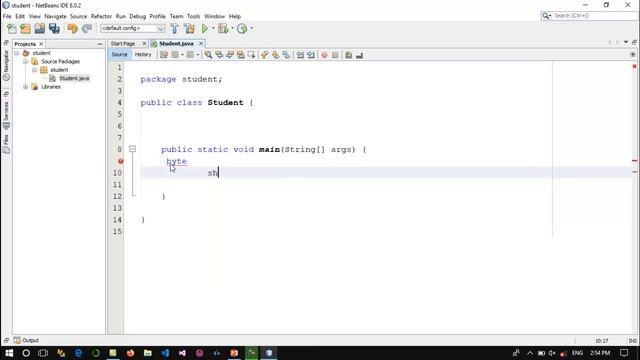Open the Debug menu
The width and height of the screenshot is (640, 360).
click(x=138, y=16)
